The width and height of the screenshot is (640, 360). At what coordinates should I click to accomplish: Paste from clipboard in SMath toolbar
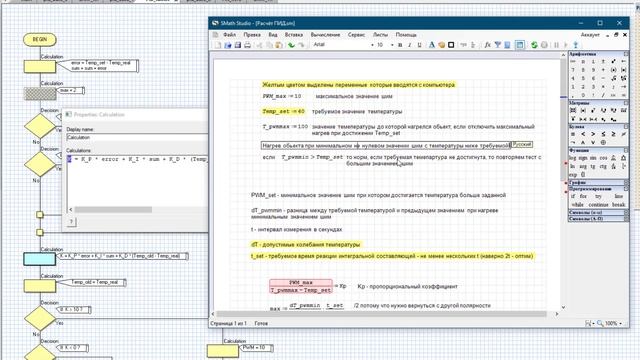(279, 45)
